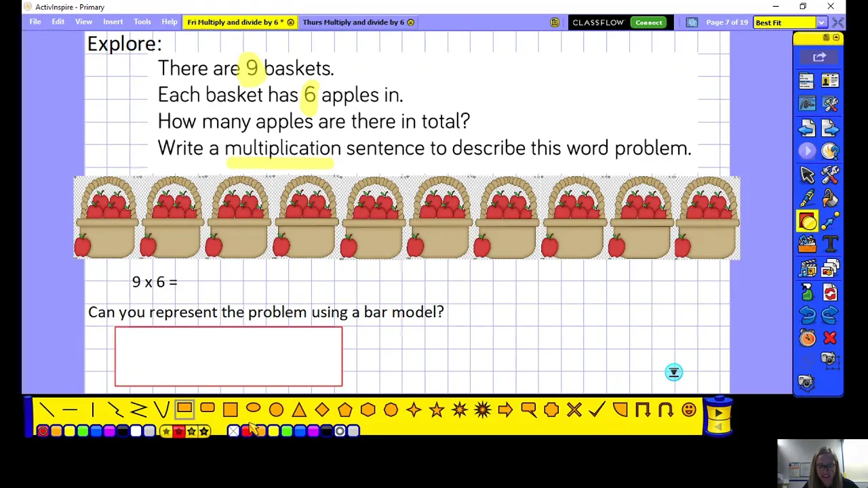
Task: Open the Insert menu
Action: coord(113,22)
